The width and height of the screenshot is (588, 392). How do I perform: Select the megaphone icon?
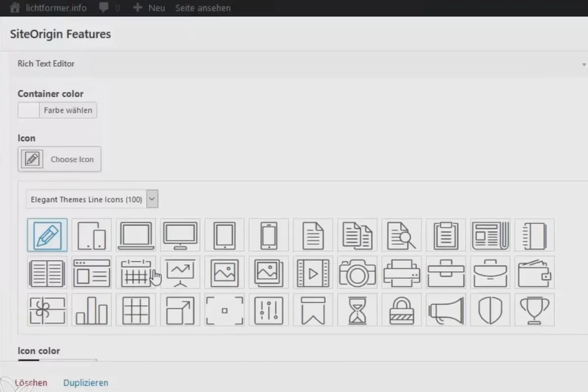coord(446,310)
